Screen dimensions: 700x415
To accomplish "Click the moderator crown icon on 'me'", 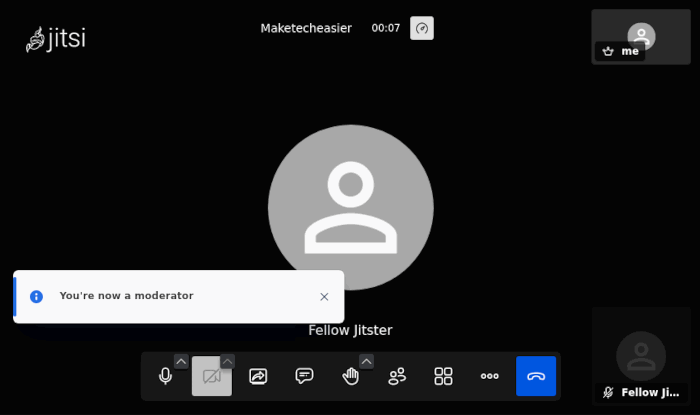I will coord(608,51).
